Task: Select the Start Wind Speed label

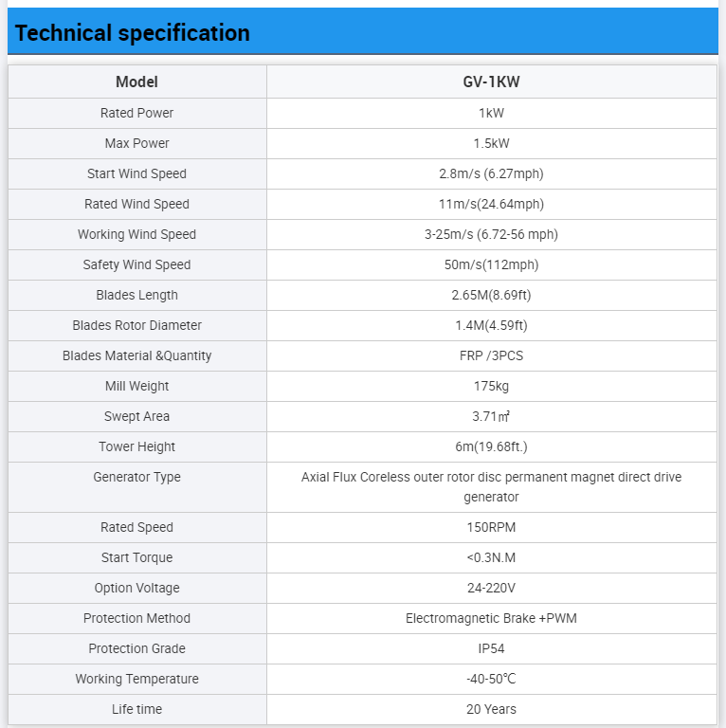Action: coord(137,173)
